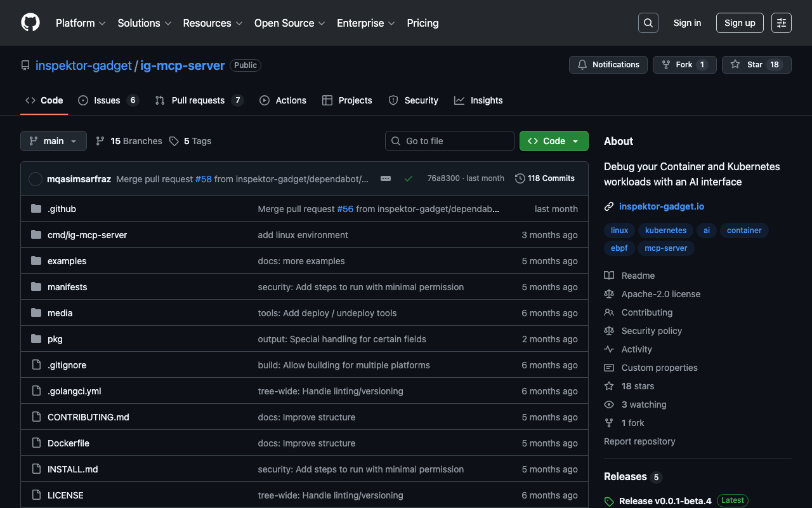Click the green commit status checkmark
The width and height of the screenshot is (812, 508).
409,178
